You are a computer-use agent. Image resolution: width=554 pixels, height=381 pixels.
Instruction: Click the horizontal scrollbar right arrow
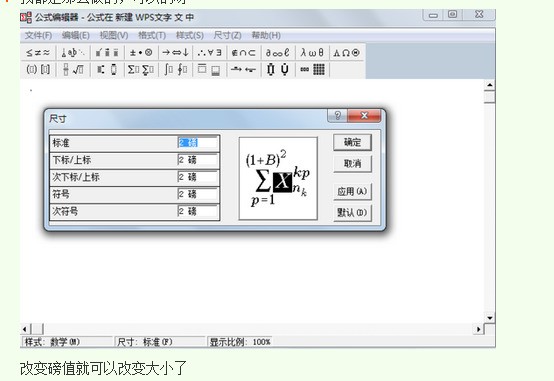point(478,329)
